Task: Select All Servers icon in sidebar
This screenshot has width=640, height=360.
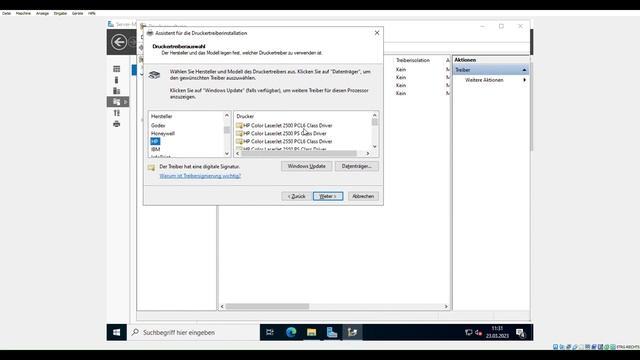Action: (117, 91)
